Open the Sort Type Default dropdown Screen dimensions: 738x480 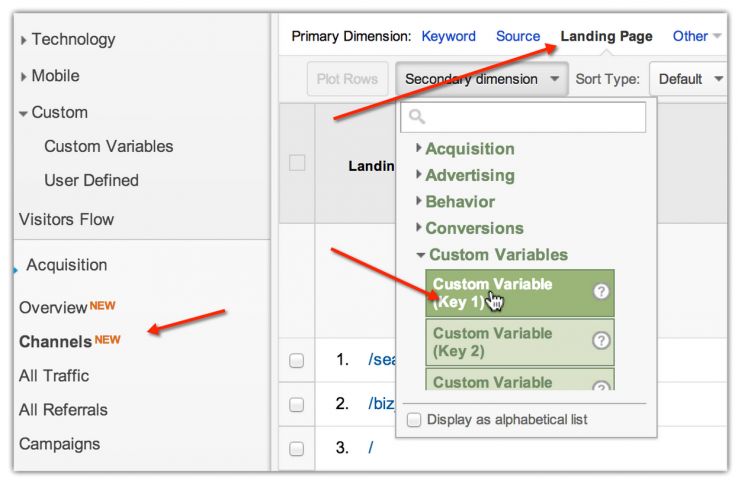(x=690, y=79)
